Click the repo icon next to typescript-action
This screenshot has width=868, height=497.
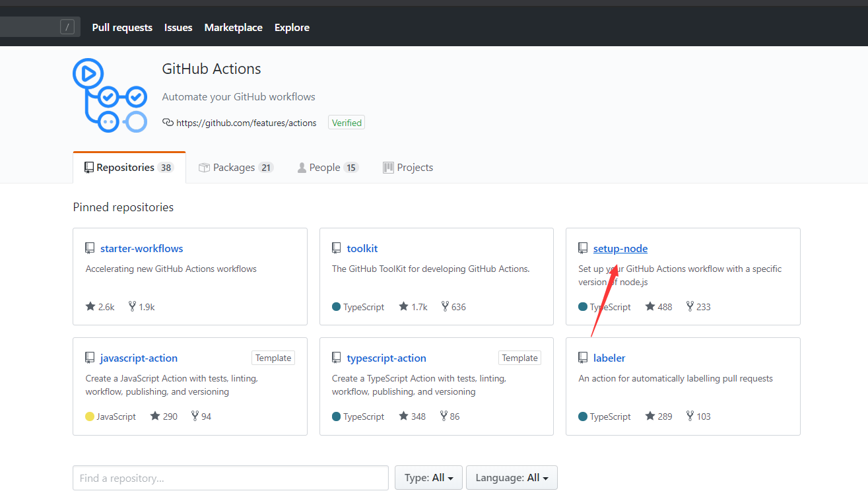(x=337, y=358)
